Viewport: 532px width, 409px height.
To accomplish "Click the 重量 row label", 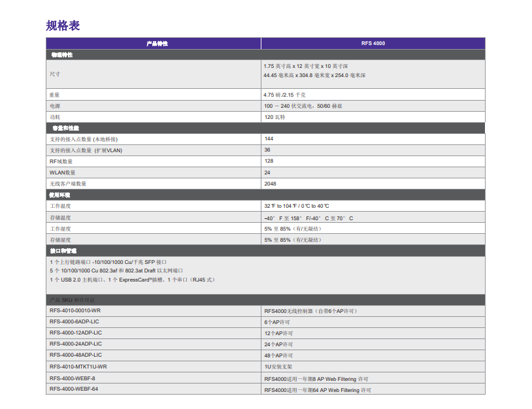I will point(55,95).
